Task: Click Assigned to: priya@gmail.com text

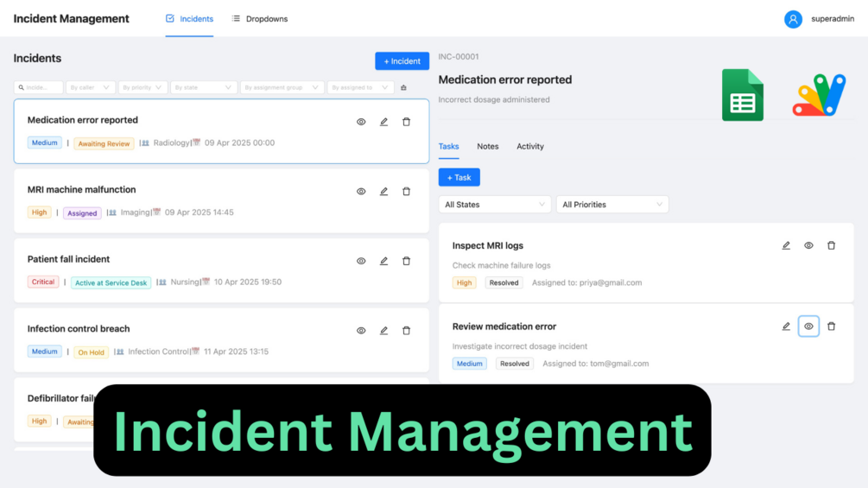Action: coord(586,282)
